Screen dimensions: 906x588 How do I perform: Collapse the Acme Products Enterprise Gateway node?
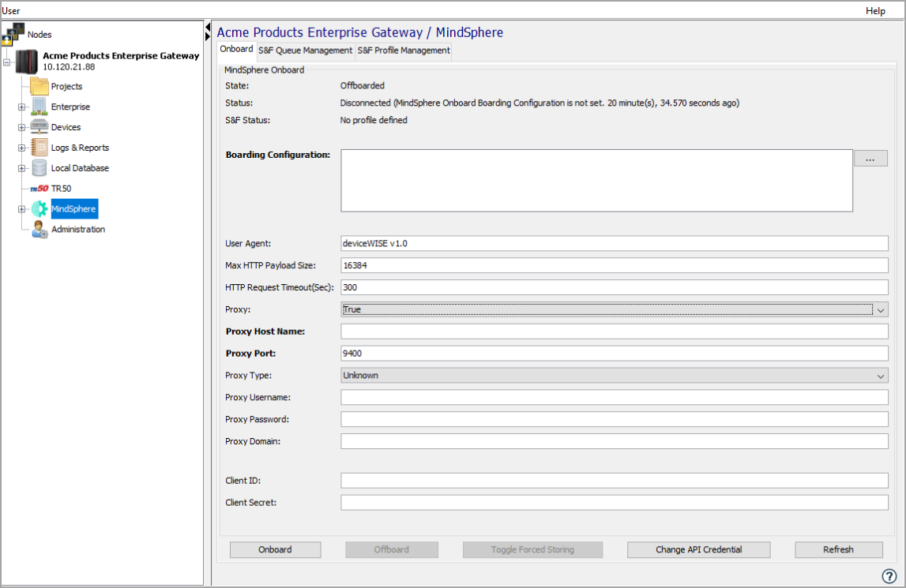click(x=7, y=62)
